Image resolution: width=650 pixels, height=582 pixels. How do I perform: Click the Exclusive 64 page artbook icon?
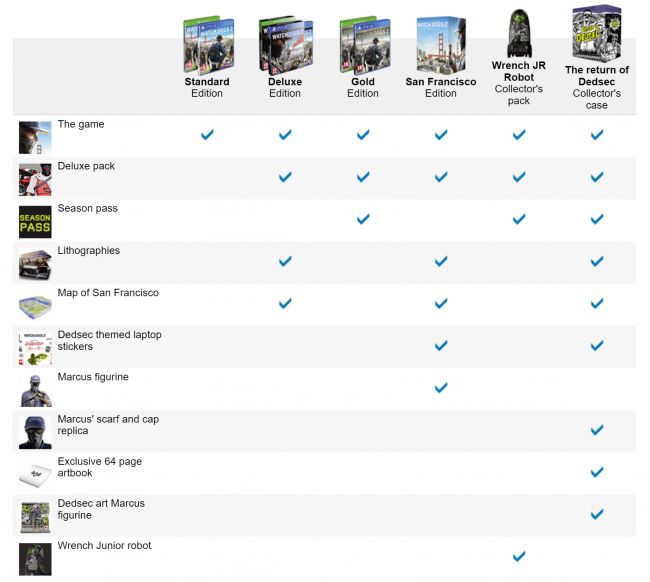(x=35, y=474)
